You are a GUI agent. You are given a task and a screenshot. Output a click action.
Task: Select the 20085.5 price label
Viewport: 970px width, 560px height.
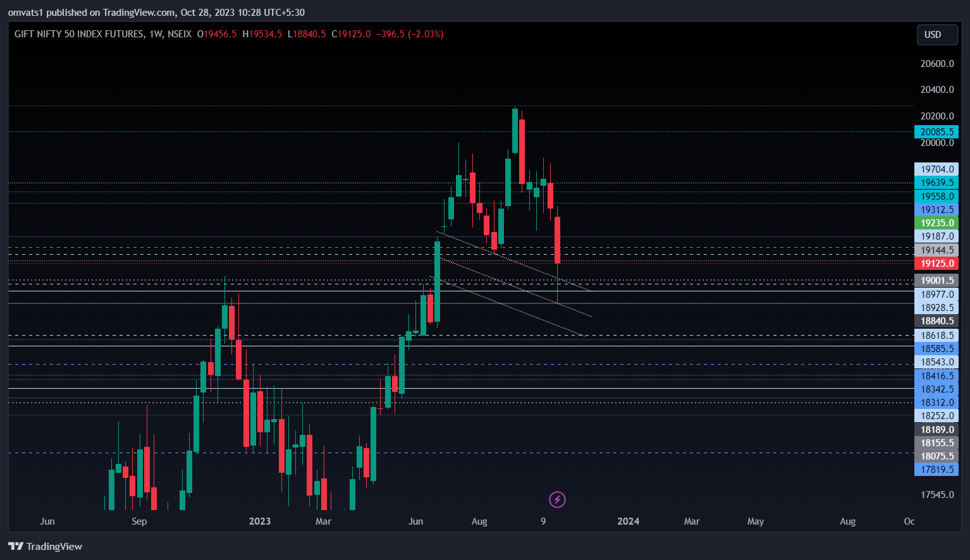coord(936,132)
